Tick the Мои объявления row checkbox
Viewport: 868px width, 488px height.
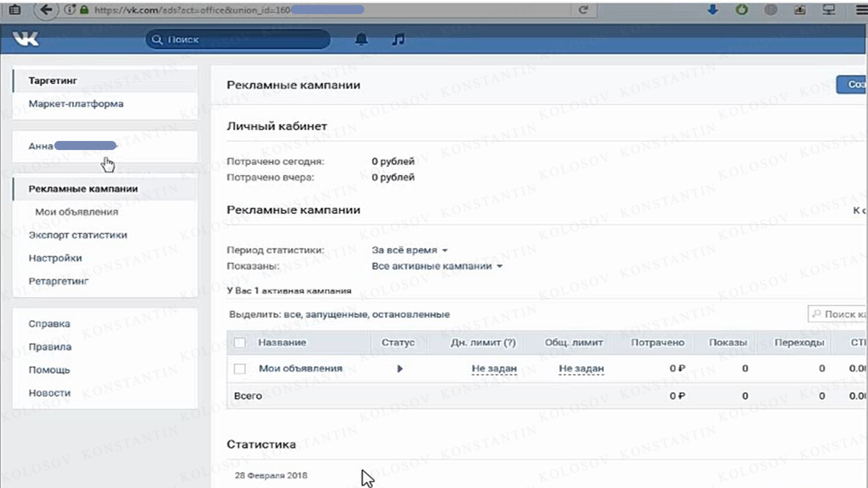[x=240, y=369]
